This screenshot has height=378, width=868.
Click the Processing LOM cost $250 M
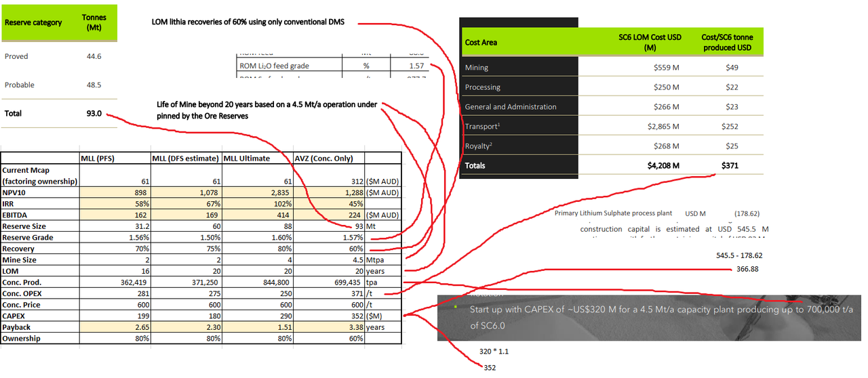[x=665, y=87]
